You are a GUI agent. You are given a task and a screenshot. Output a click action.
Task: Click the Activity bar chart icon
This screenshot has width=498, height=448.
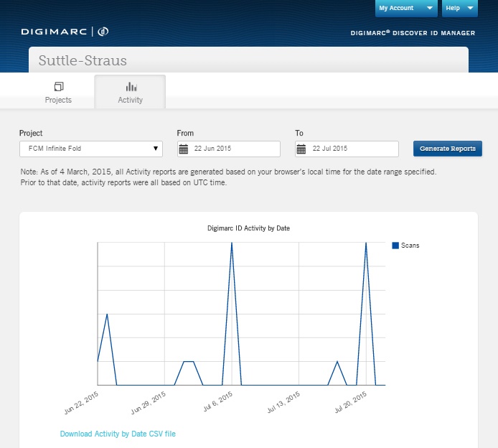tap(131, 86)
